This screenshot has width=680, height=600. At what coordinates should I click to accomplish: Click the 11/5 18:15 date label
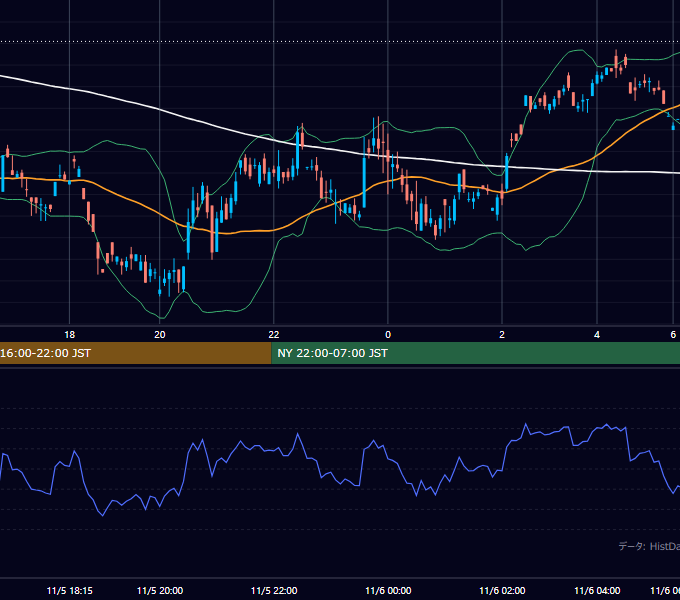69,590
